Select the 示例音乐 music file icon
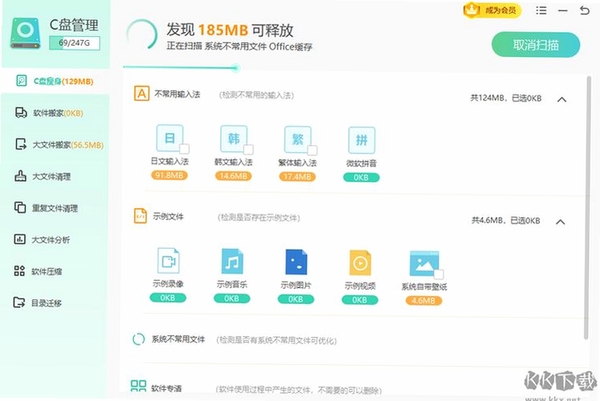600x401 pixels. (x=232, y=261)
